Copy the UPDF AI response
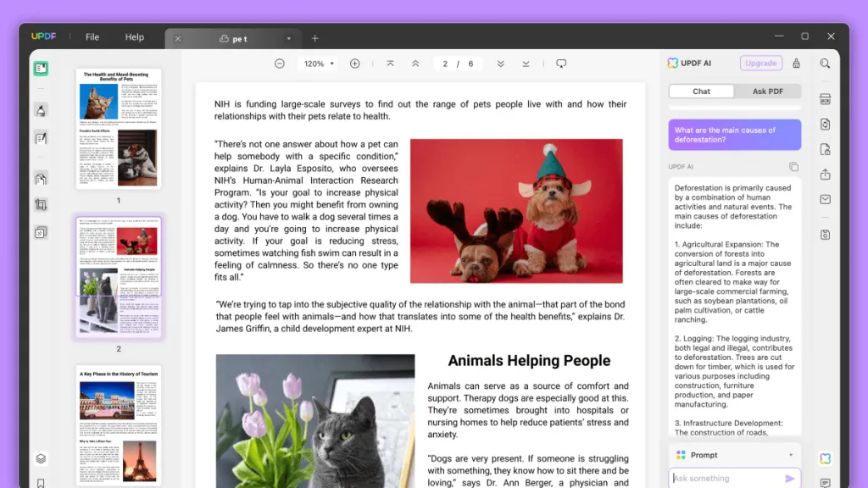The image size is (868, 488). pos(793,167)
